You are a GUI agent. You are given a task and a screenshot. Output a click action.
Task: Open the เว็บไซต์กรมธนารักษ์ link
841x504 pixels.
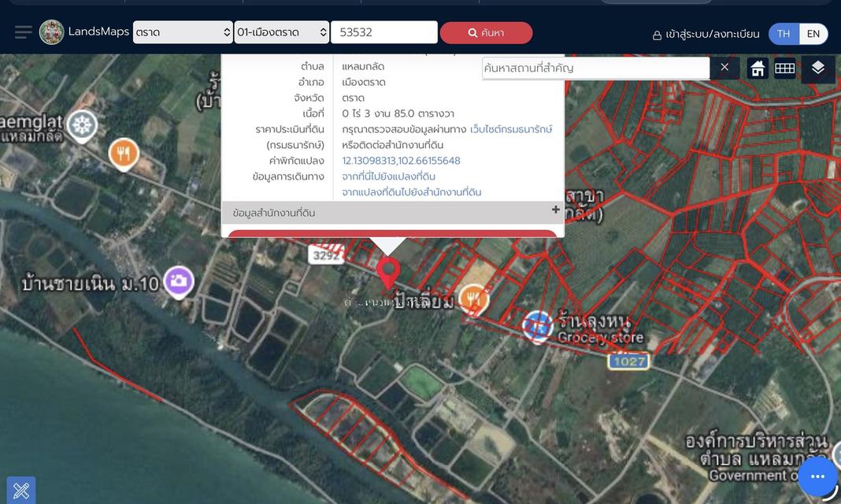pyautogui.click(x=511, y=129)
